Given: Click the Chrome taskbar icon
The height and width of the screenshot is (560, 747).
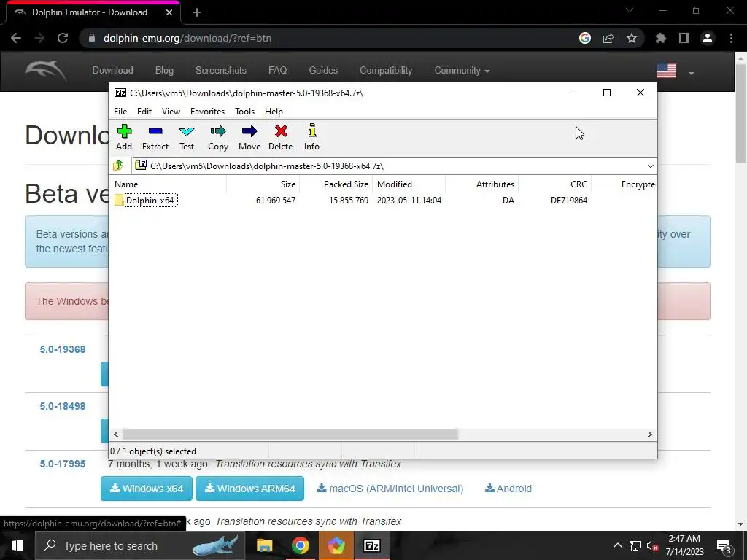Looking at the screenshot, I should point(300,545).
